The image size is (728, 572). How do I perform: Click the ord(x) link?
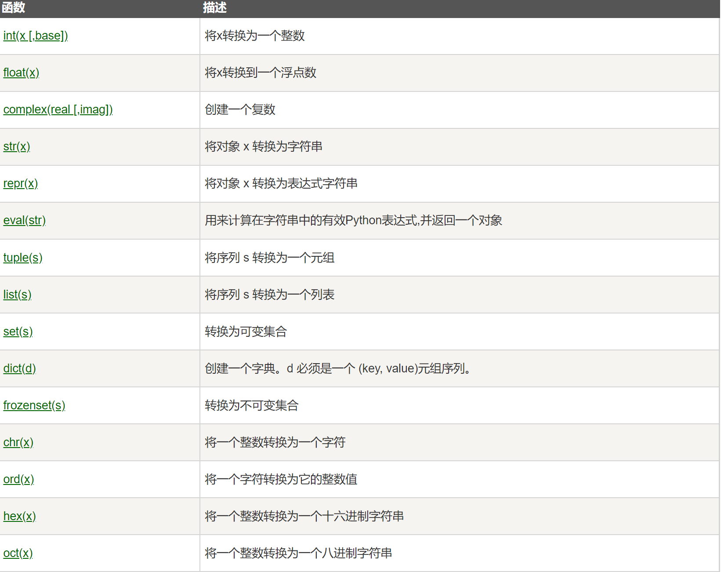click(x=18, y=479)
